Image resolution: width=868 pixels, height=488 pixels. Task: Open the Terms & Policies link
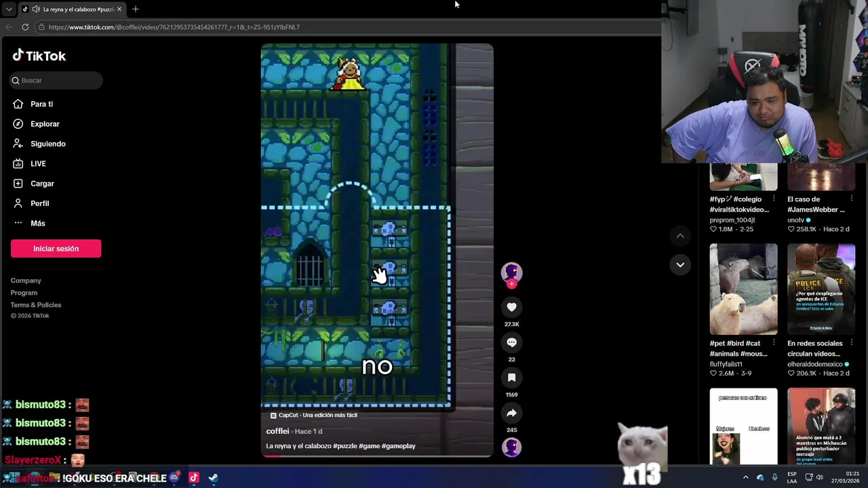(36, 305)
